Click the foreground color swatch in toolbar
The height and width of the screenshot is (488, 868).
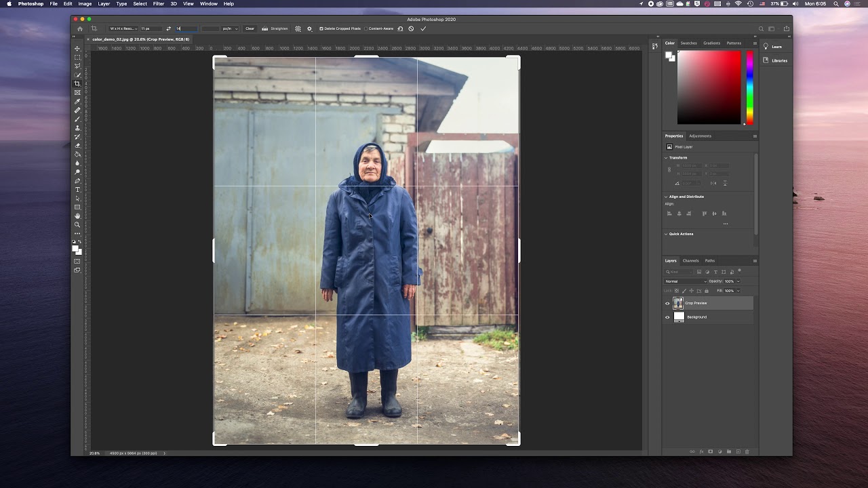(x=75, y=248)
